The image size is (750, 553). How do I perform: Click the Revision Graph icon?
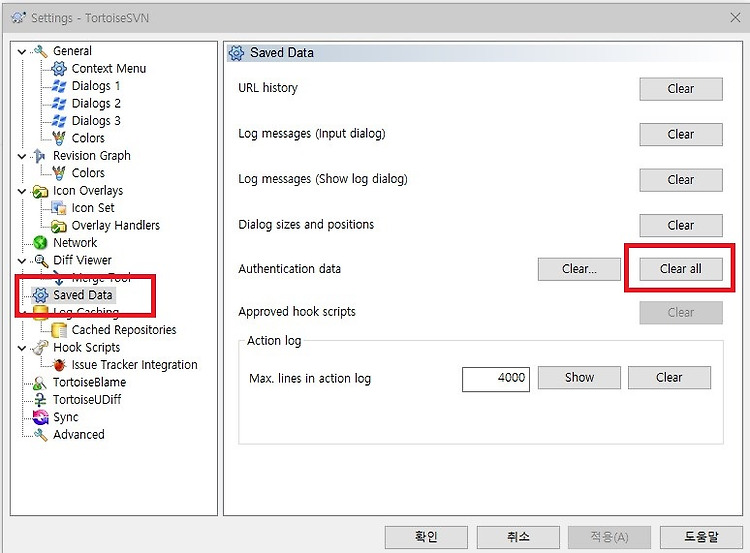point(40,155)
